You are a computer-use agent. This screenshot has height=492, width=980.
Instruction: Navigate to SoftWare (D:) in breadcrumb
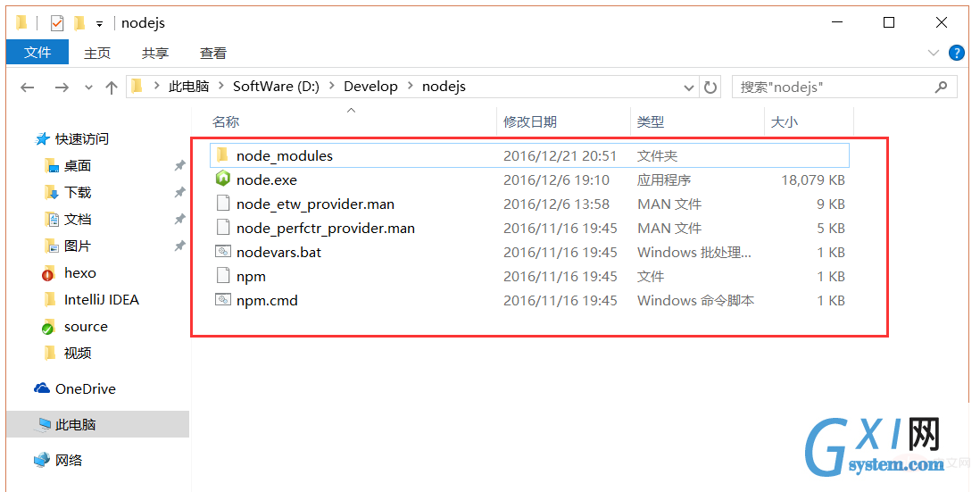[277, 87]
